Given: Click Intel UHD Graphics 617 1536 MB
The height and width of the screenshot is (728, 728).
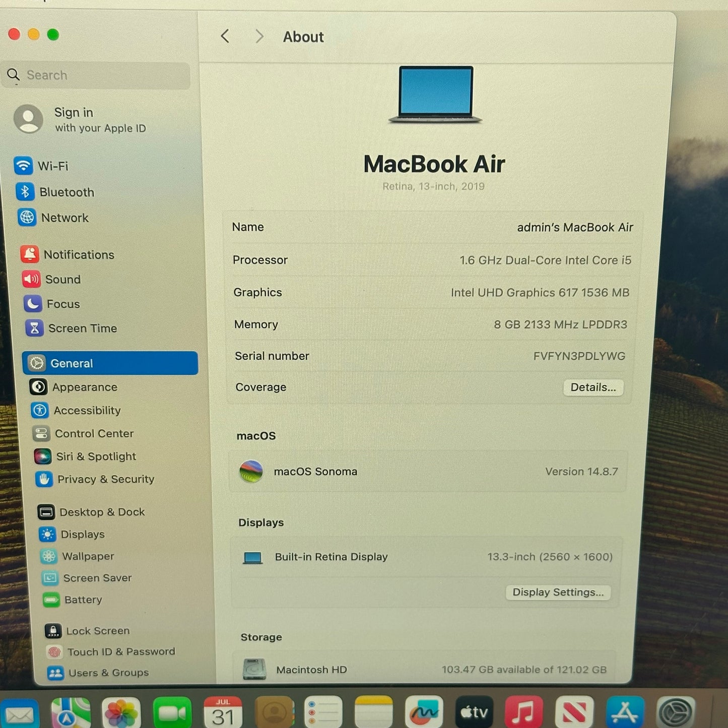Looking at the screenshot, I should 540,293.
